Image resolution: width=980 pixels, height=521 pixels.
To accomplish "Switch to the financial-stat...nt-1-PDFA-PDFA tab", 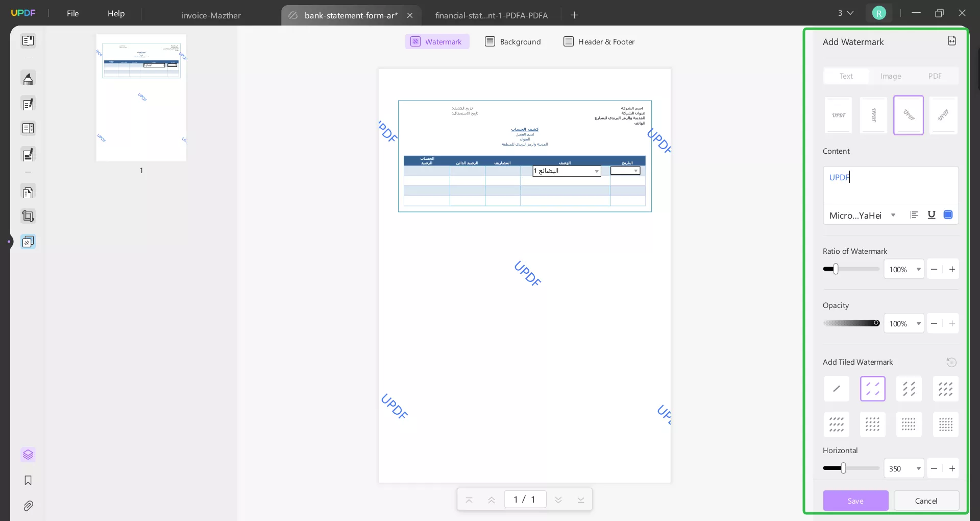I will pyautogui.click(x=492, y=15).
